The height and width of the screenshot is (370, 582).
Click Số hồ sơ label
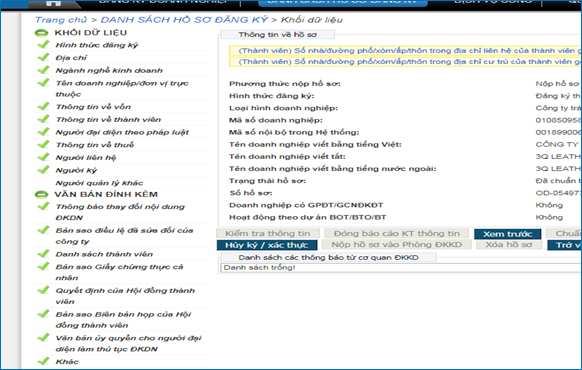pyautogui.click(x=251, y=193)
